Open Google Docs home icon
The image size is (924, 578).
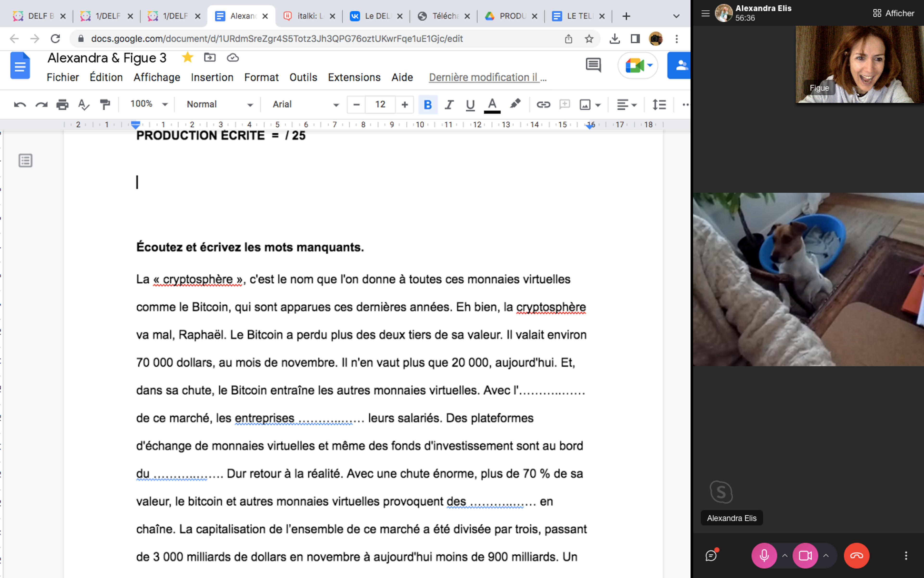20,65
